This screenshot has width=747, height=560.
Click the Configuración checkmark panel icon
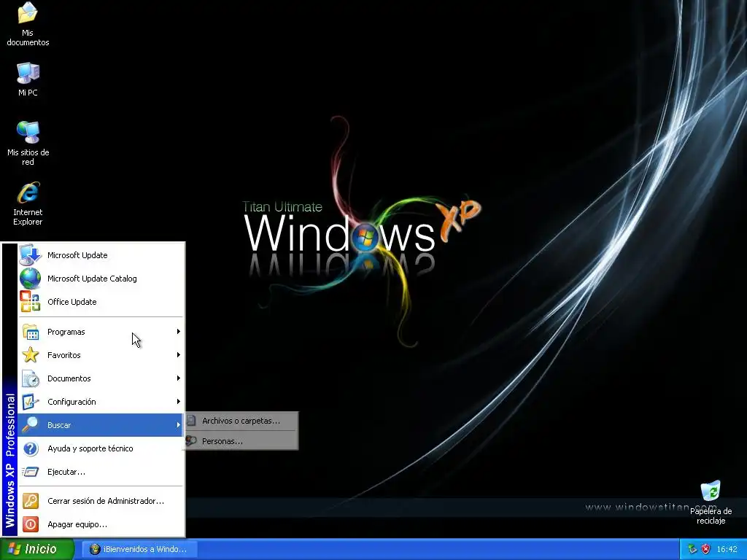point(31,402)
